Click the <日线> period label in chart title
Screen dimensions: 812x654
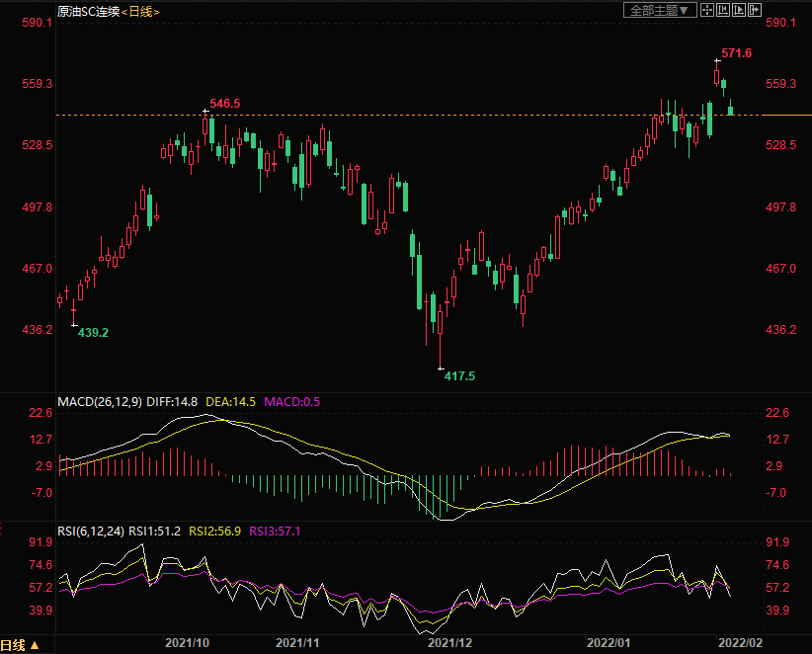(x=140, y=11)
